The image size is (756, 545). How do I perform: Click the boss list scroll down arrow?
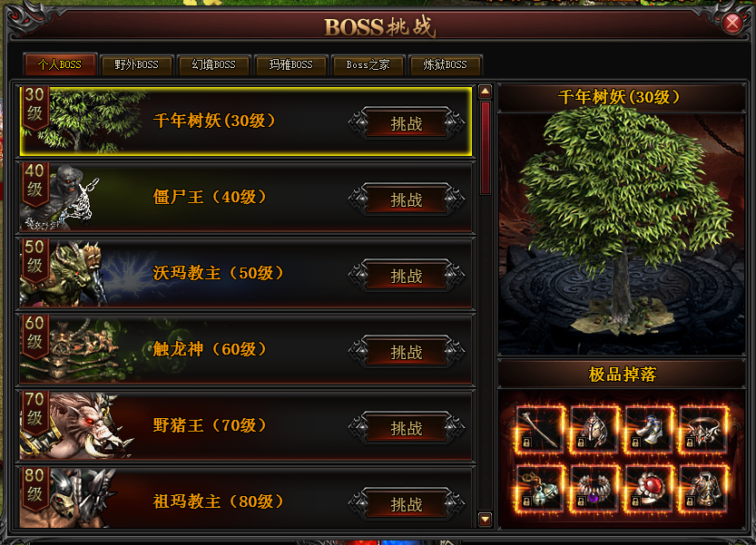coord(485,519)
